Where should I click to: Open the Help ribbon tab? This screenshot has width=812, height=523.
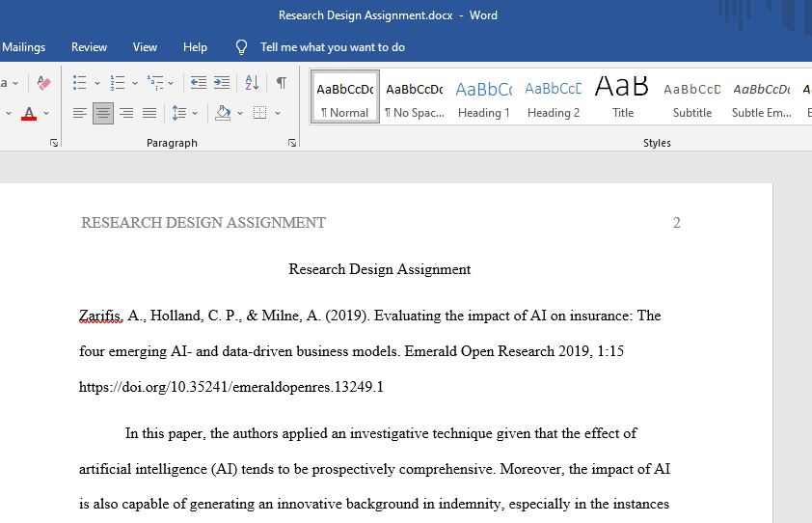point(195,47)
